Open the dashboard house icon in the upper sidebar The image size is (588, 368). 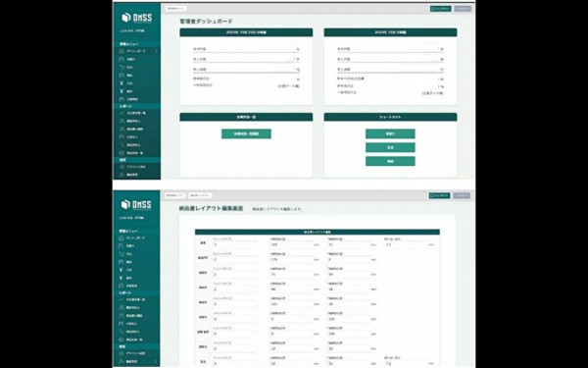pos(122,51)
